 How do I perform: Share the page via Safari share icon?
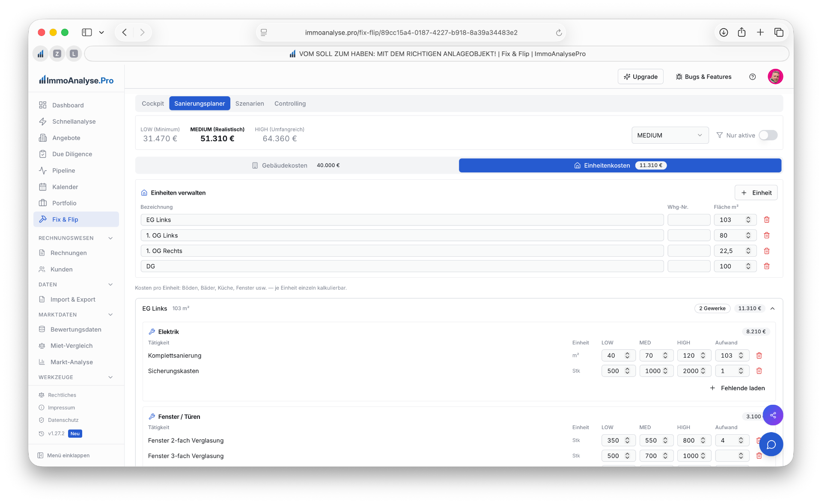(742, 33)
